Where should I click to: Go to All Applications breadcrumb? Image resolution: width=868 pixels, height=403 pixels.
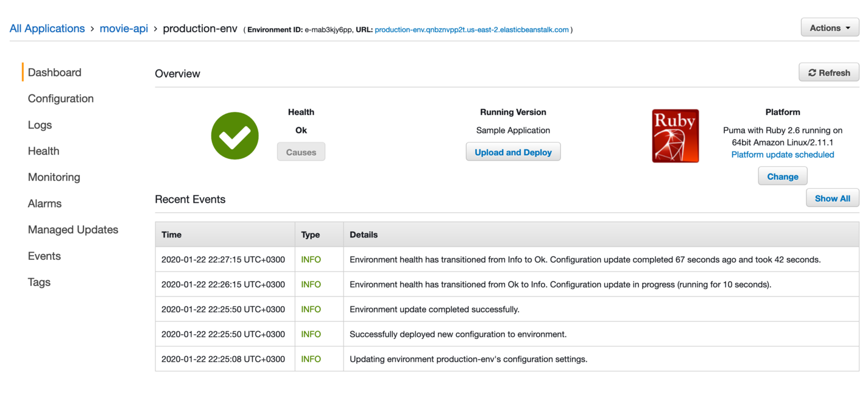(x=47, y=29)
